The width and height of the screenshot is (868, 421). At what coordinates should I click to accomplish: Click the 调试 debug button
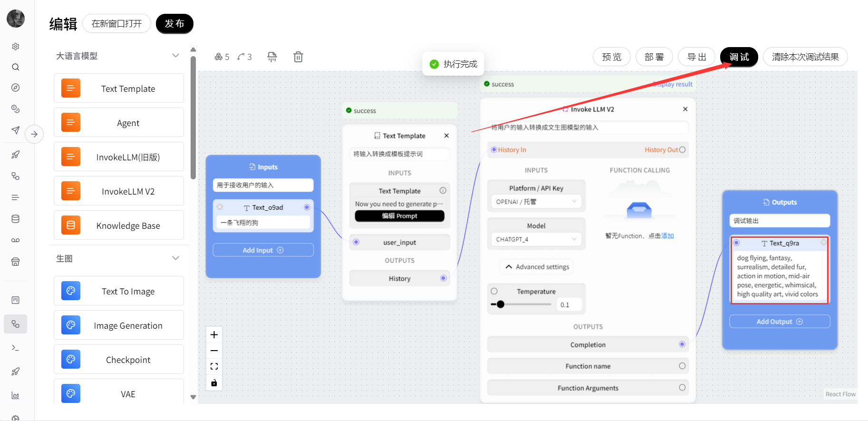(739, 57)
